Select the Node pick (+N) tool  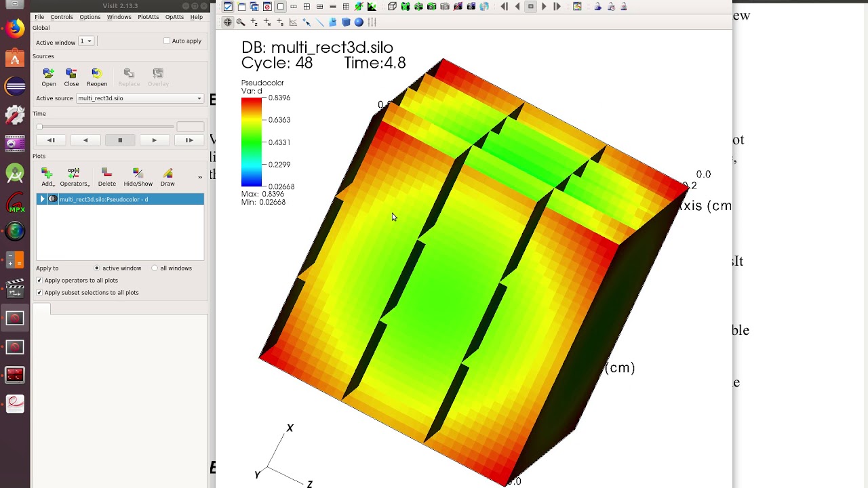(x=267, y=22)
